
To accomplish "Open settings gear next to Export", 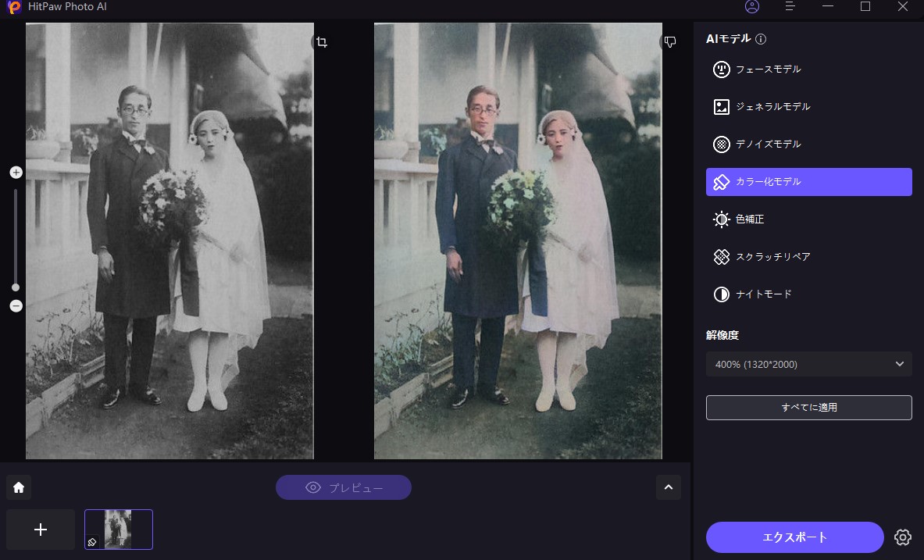I will pyautogui.click(x=903, y=537).
